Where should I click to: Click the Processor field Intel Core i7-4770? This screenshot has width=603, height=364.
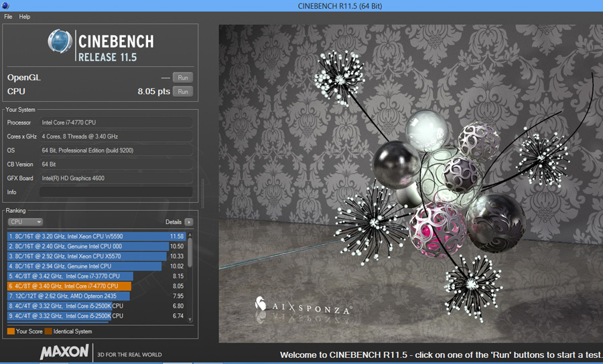click(x=116, y=122)
